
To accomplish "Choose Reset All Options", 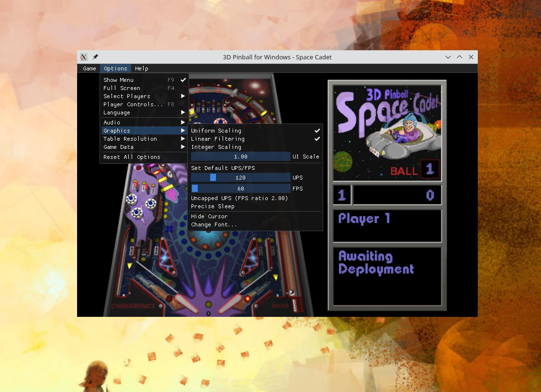I will (144, 157).
